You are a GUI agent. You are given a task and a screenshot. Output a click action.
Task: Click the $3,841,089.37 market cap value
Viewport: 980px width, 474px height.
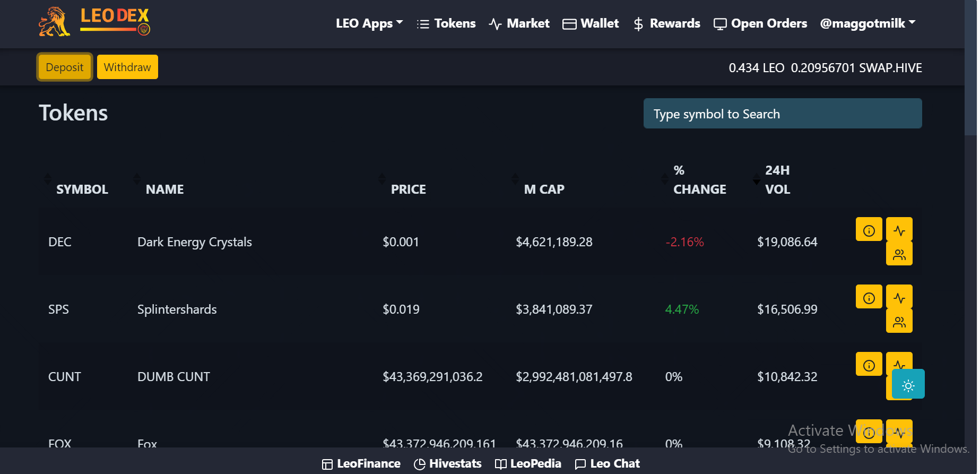point(554,309)
